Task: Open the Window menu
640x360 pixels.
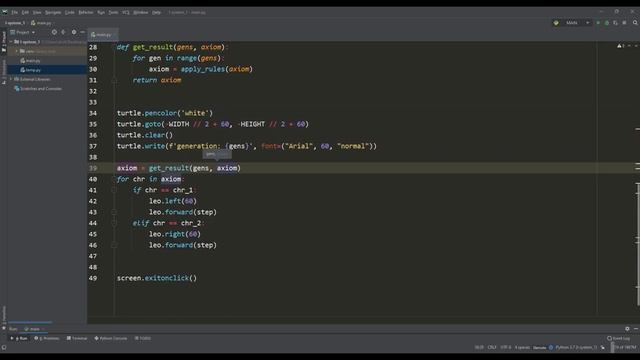Action: (x=141, y=12)
